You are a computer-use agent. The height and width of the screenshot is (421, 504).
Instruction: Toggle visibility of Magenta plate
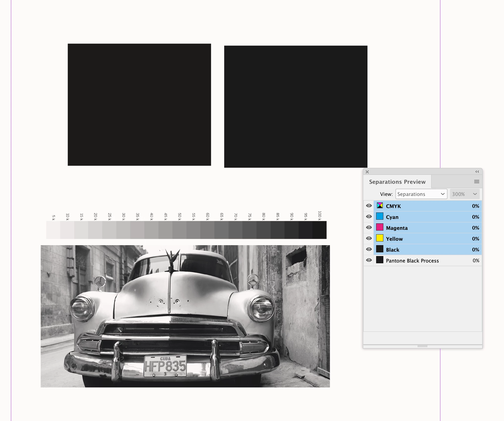tap(369, 228)
